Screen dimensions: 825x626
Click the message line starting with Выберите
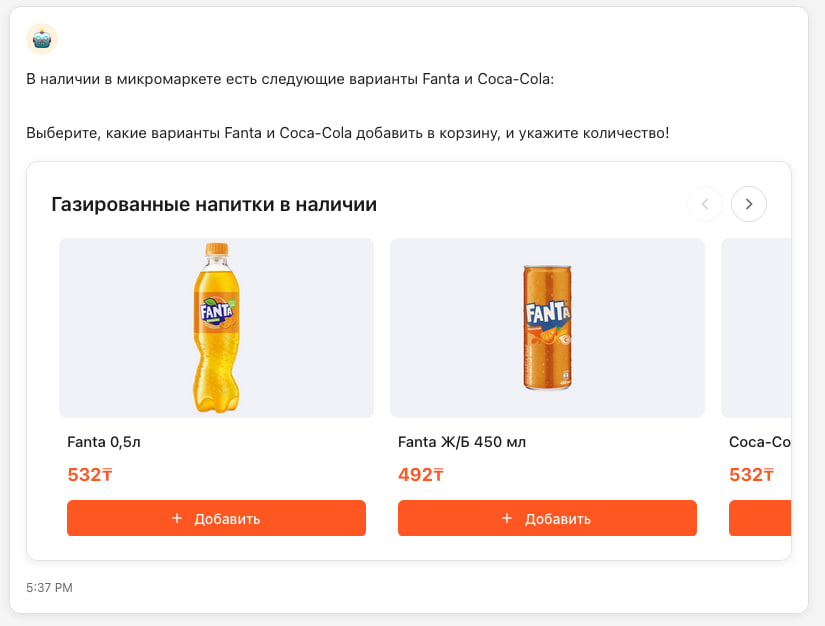click(347, 133)
